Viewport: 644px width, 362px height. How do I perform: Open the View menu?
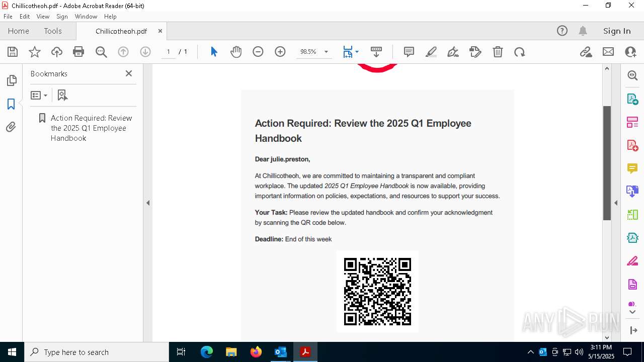[x=43, y=17]
